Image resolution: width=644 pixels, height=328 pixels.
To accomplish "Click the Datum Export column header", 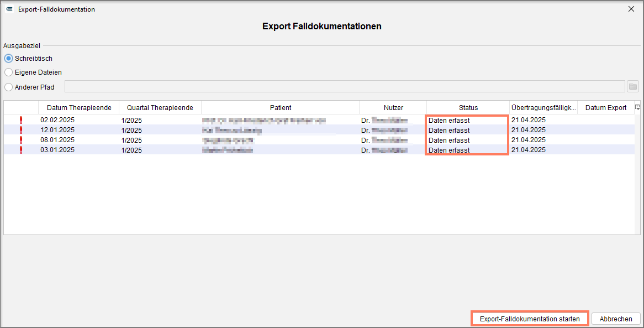I will (x=606, y=108).
